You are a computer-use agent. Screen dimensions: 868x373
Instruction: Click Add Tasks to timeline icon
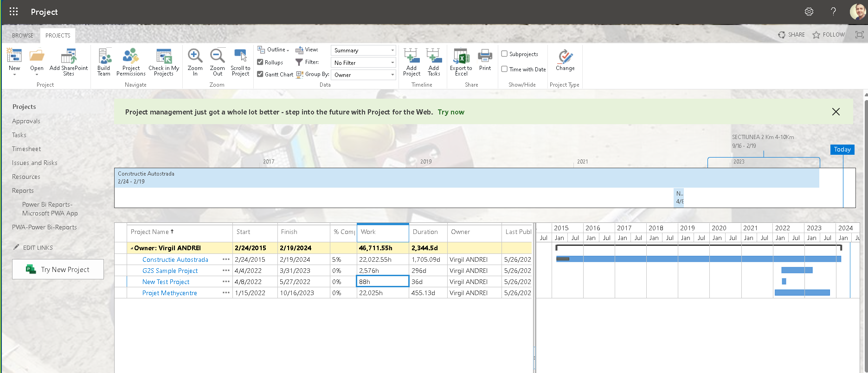pos(434,57)
